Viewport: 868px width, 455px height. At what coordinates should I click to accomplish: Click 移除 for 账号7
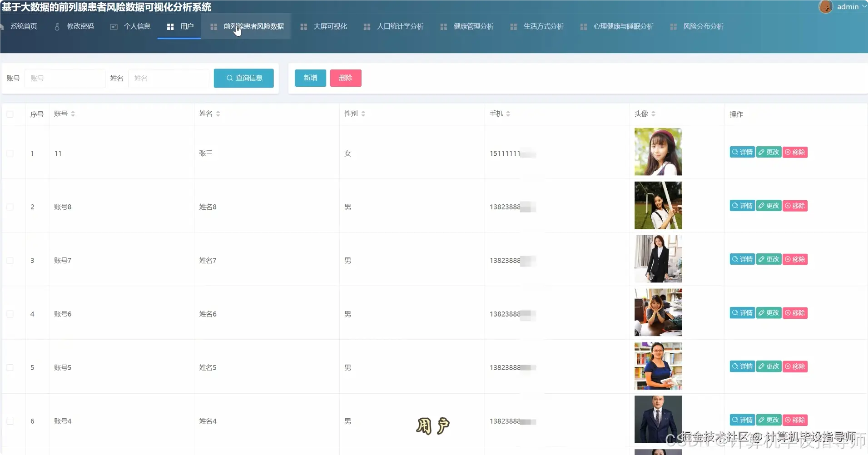pyautogui.click(x=795, y=259)
